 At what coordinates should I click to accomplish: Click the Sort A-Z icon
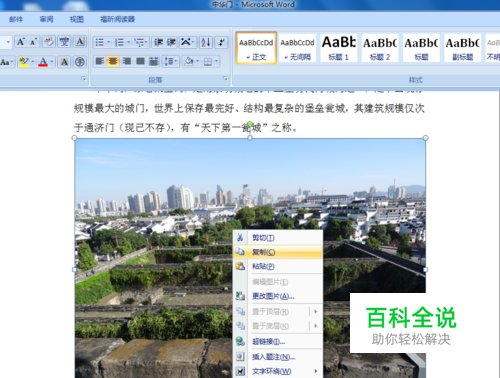[x=206, y=42]
